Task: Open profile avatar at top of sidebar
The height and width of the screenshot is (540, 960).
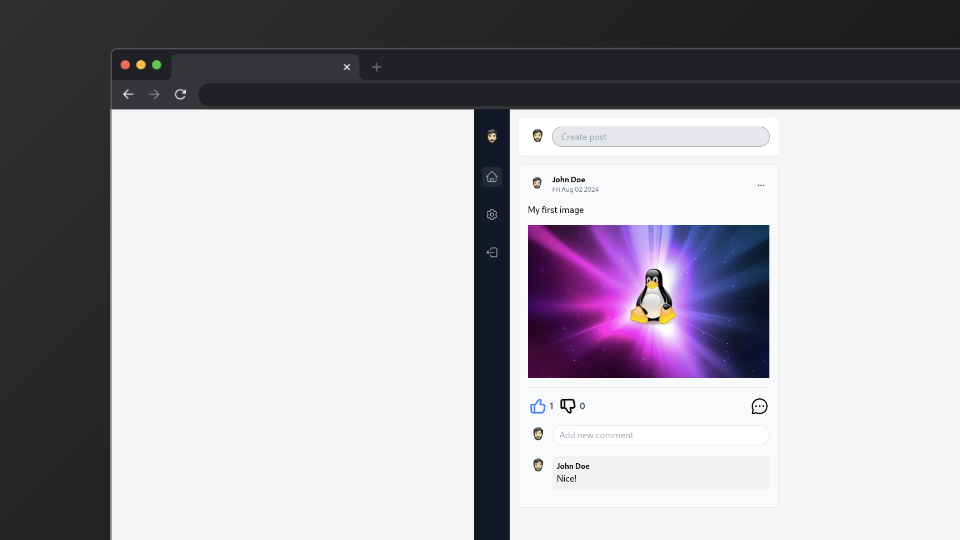Action: tap(492, 136)
